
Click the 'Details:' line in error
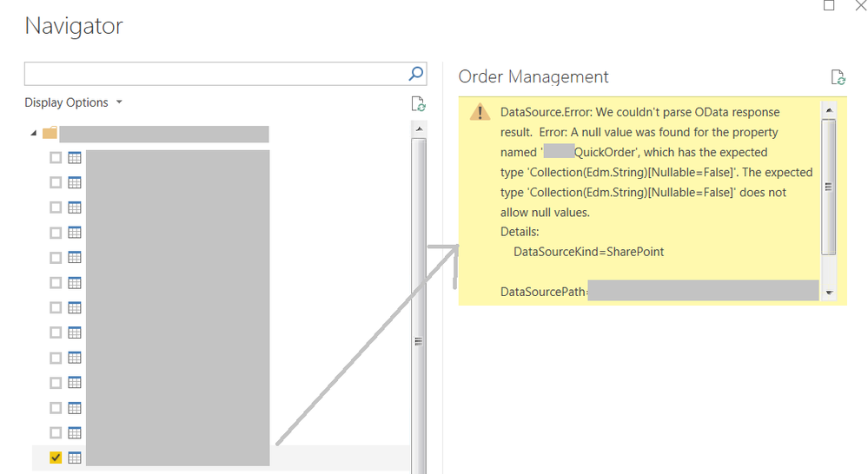[x=520, y=232]
